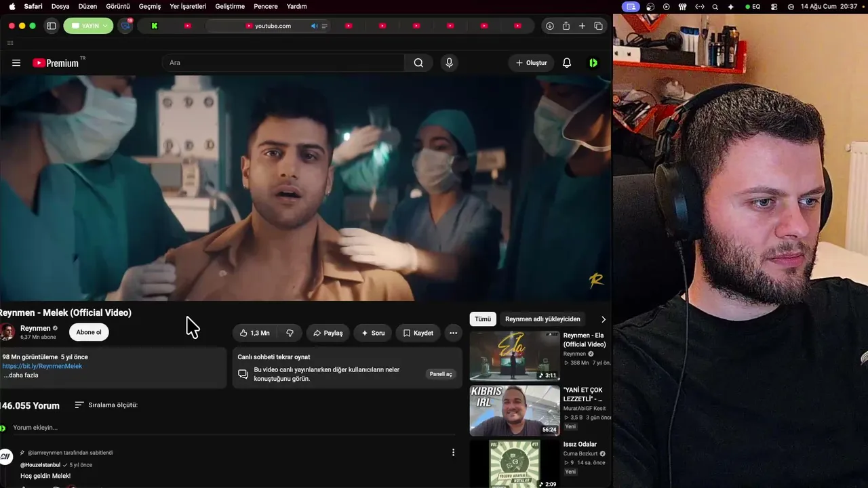Click the menu bar date and time

(829, 6)
